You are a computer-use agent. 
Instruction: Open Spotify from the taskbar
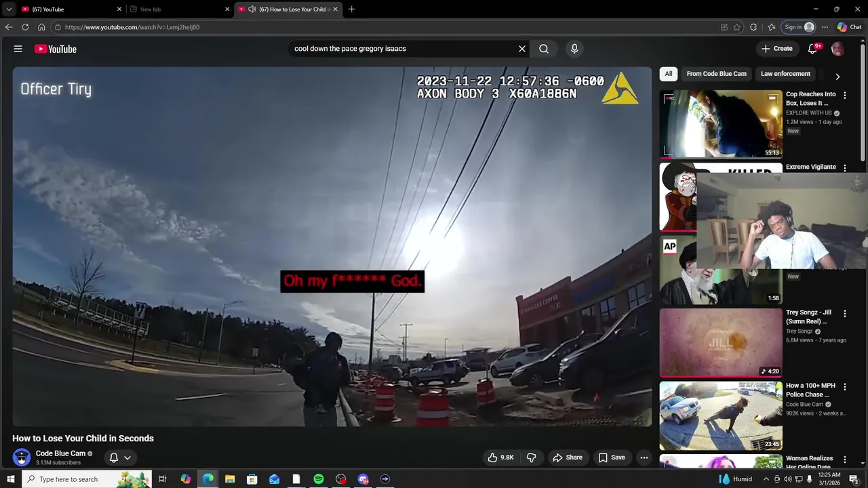[x=319, y=479]
